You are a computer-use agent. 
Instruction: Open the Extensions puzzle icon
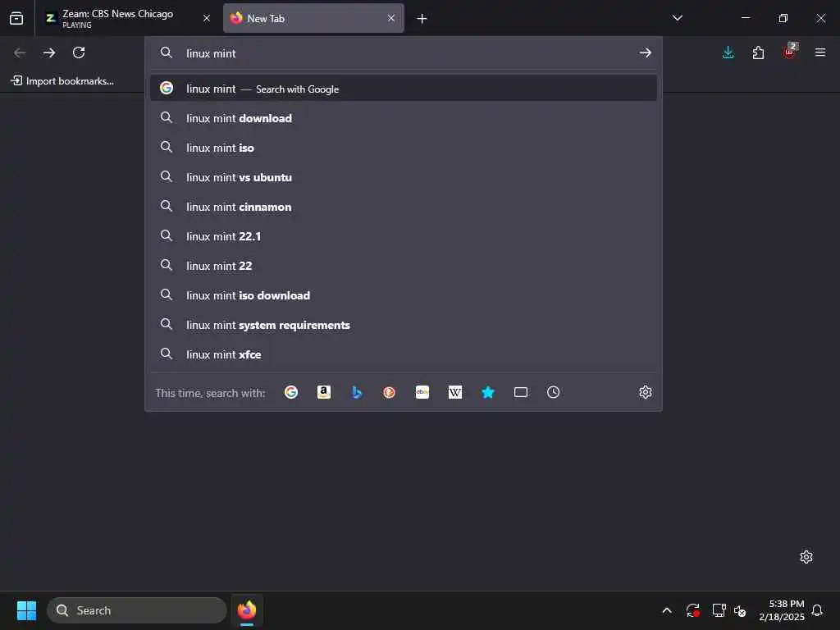[x=758, y=52]
